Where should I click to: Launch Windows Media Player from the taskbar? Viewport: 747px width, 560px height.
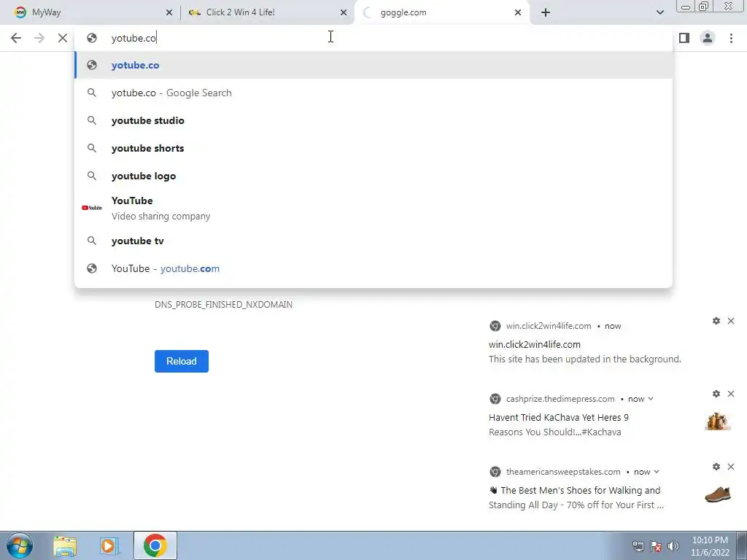pos(109,545)
